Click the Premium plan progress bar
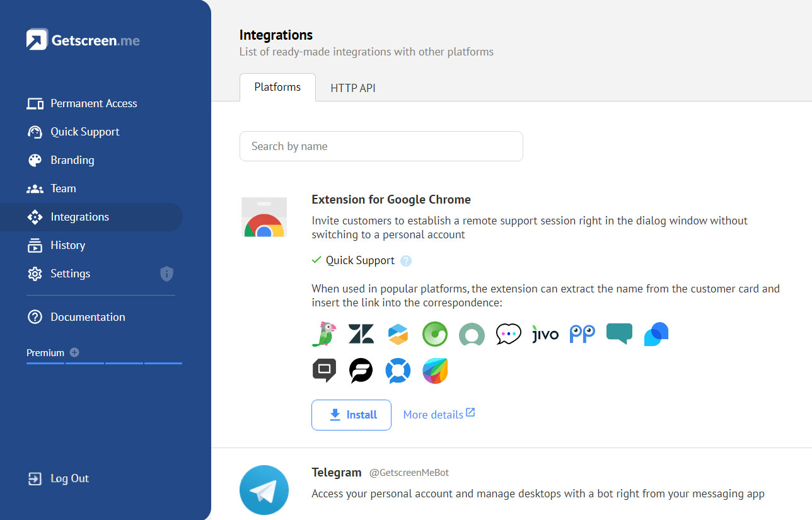The width and height of the screenshot is (812, 520). 104,363
